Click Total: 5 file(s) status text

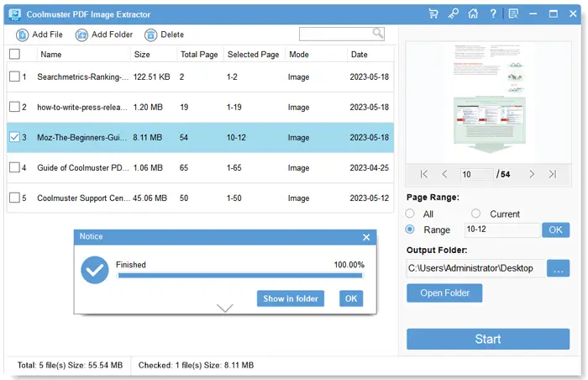pyautogui.click(x=70, y=365)
